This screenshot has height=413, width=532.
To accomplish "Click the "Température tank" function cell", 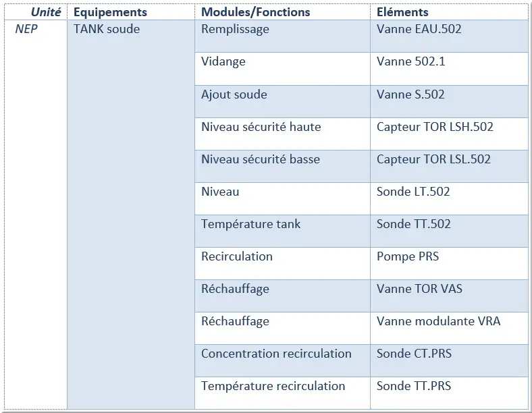I will coord(251,224).
